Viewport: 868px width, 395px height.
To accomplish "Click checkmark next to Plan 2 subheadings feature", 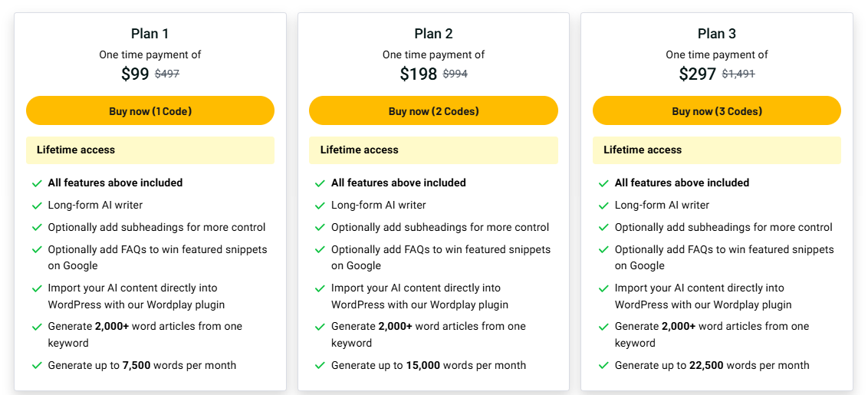I will point(320,228).
